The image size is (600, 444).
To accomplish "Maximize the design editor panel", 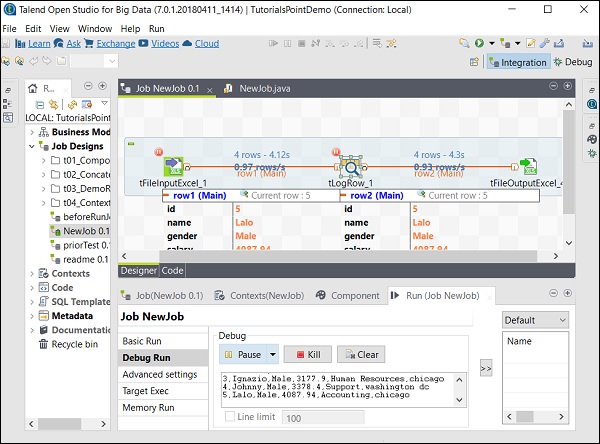I will [x=567, y=86].
